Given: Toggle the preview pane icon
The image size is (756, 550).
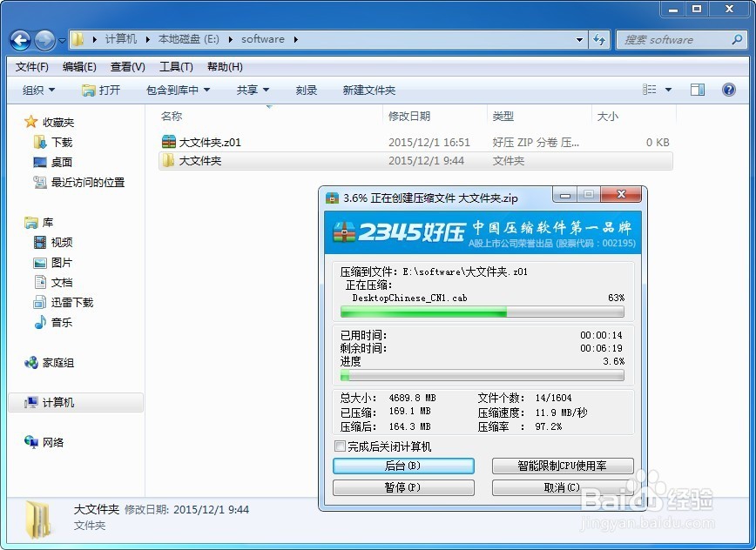Looking at the screenshot, I should [698, 90].
